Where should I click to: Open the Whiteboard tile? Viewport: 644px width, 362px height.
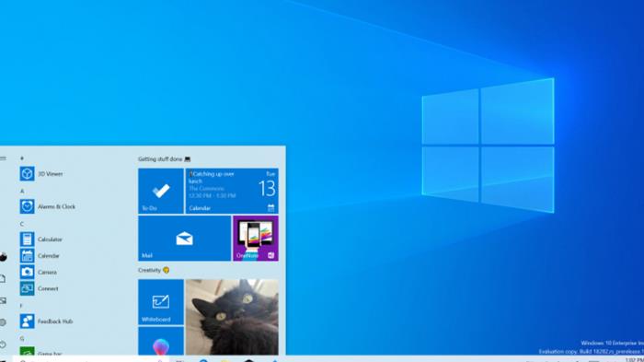161,302
